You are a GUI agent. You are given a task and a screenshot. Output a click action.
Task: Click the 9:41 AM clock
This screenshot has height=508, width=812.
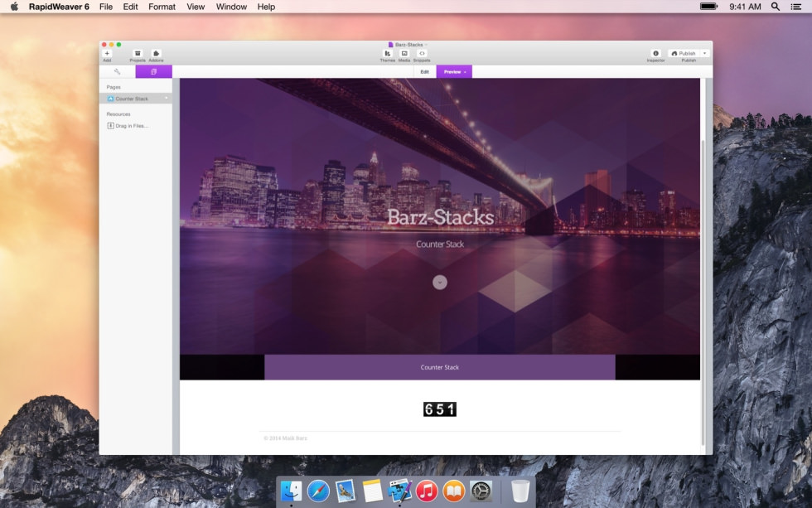[x=745, y=7]
